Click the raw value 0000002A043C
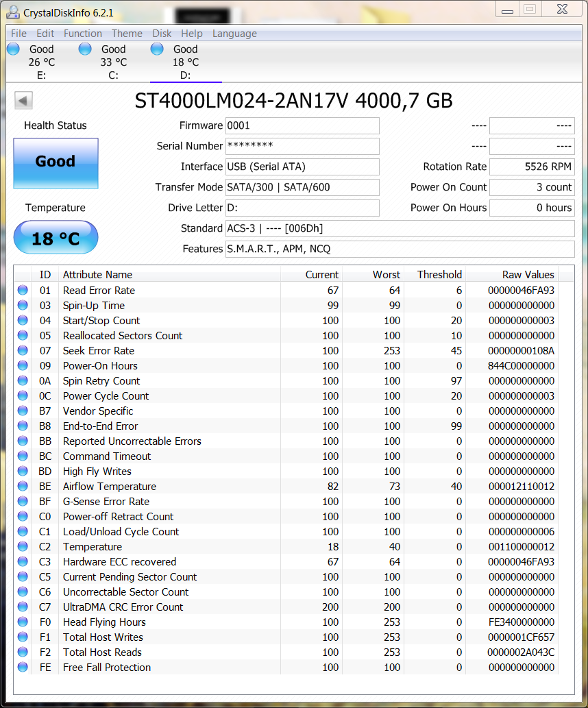 (x=521, y=652)
